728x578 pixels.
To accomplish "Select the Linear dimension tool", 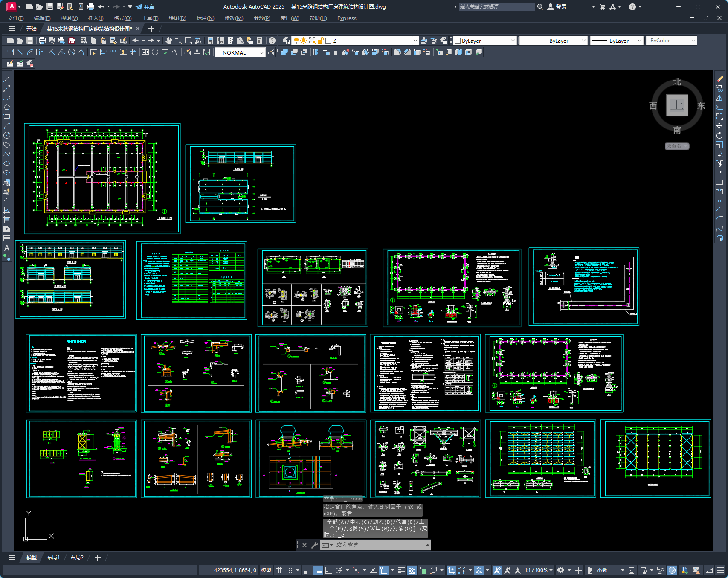I will coord(10,52).
